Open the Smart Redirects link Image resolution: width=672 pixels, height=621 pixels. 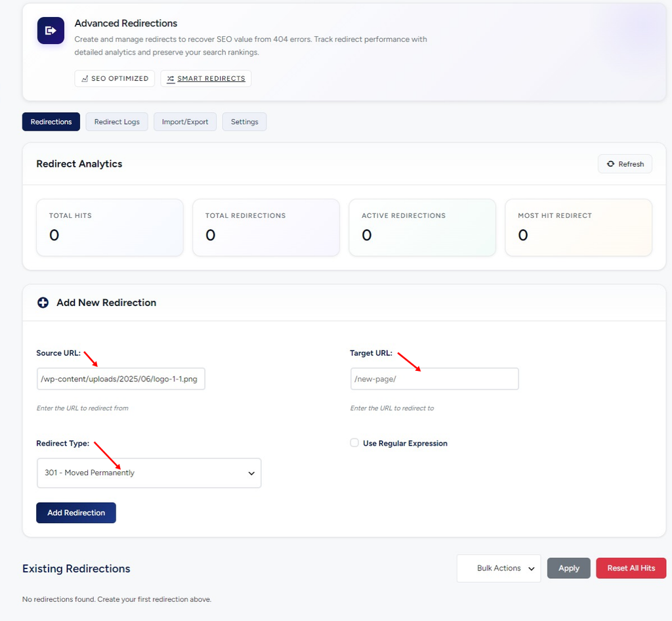click(x=211, y=78)
